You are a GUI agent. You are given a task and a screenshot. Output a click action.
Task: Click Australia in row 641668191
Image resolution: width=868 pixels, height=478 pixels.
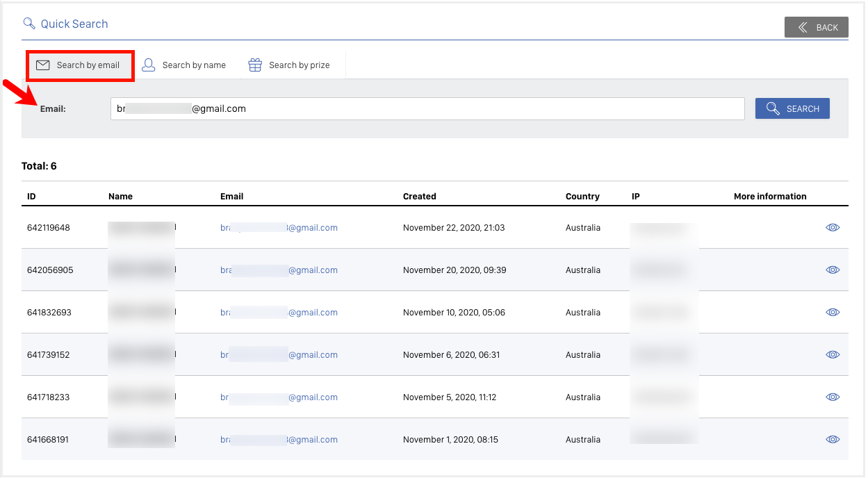583,440
